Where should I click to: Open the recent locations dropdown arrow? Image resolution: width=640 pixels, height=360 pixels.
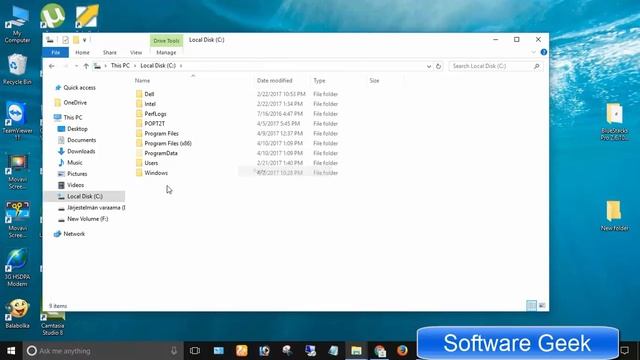click(76, 66)
